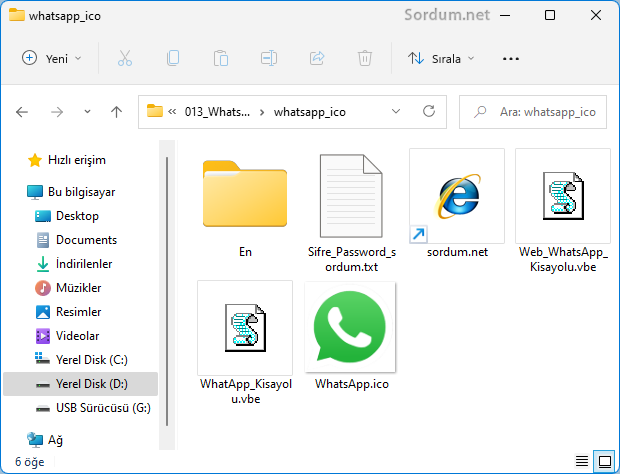Click the Refresh button in address bar

pyautogui.click(x=429, y=111)
